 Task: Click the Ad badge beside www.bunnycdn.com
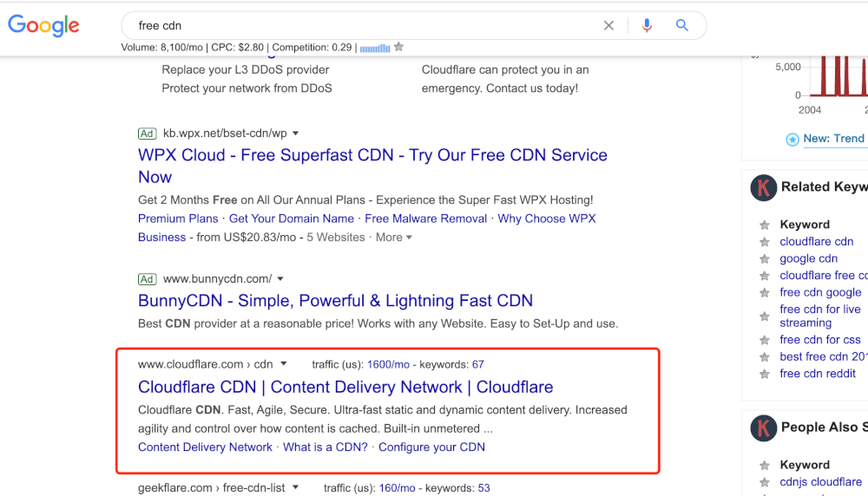point(147,279)
